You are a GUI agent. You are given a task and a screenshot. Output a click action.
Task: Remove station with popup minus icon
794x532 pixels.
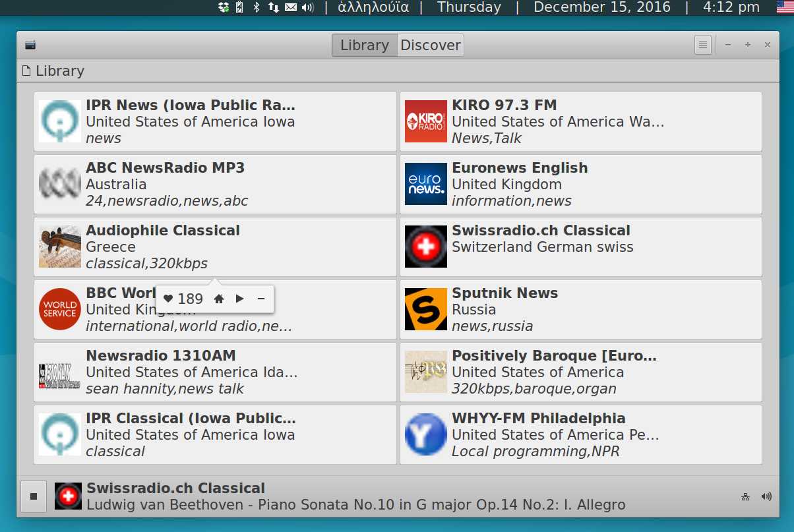(261, 299)
